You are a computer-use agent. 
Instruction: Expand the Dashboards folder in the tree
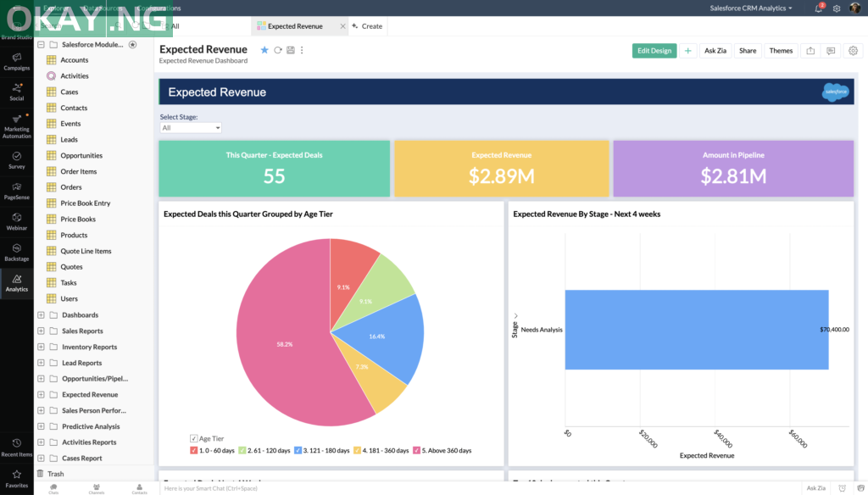click(41, 314)
